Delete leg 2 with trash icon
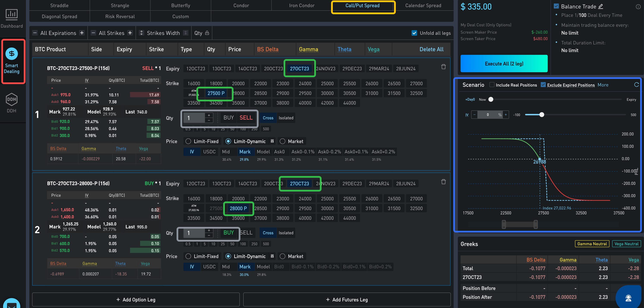Screen dimensions: 644x308 tap(443, 182)
